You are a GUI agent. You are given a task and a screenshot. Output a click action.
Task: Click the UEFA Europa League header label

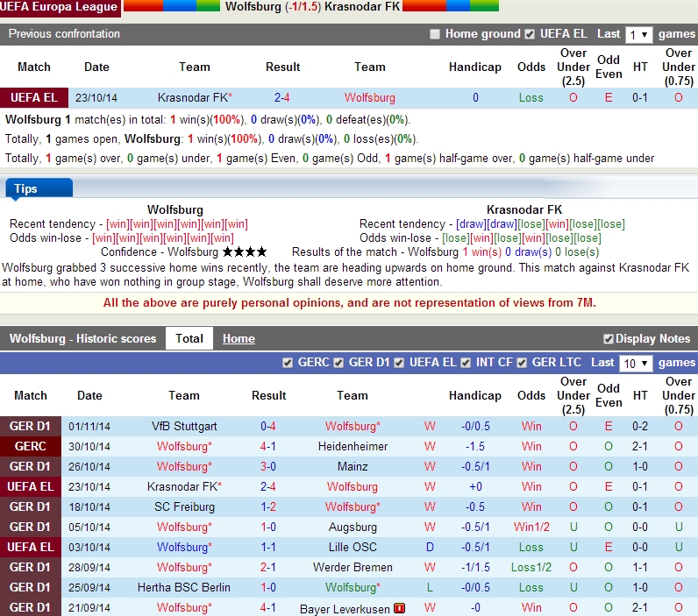tap(59, 7)
